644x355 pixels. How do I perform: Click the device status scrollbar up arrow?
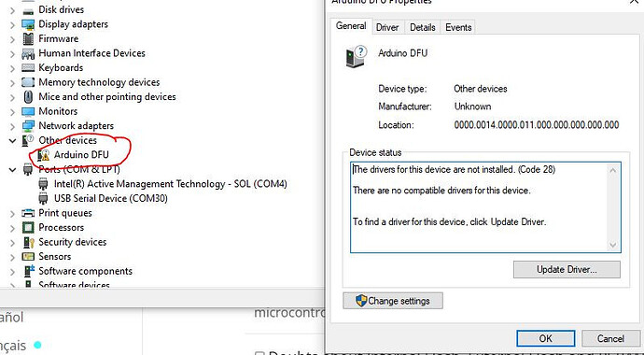pyautogui.click(x=613, y=170)
